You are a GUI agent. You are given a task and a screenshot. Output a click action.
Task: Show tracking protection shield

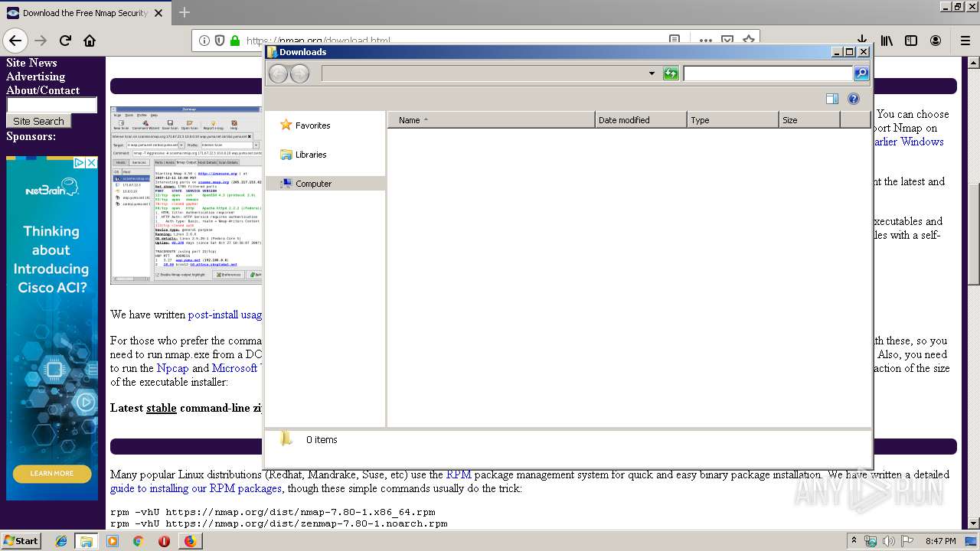220,41
